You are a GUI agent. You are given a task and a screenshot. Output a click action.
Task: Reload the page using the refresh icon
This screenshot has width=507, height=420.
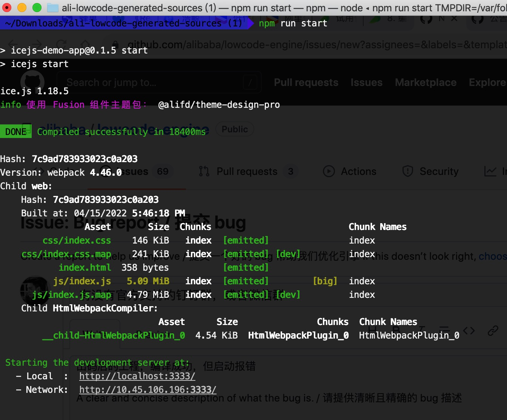coord(61,44)
